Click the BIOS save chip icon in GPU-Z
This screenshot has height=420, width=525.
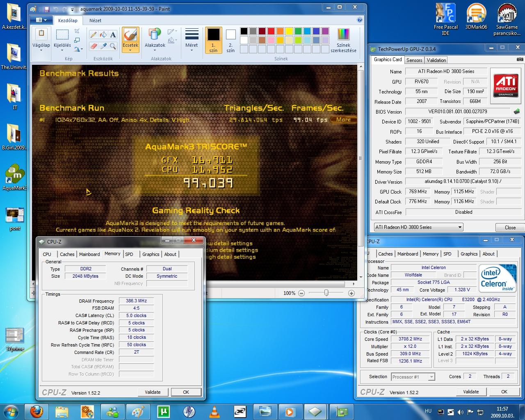point(517,111)
